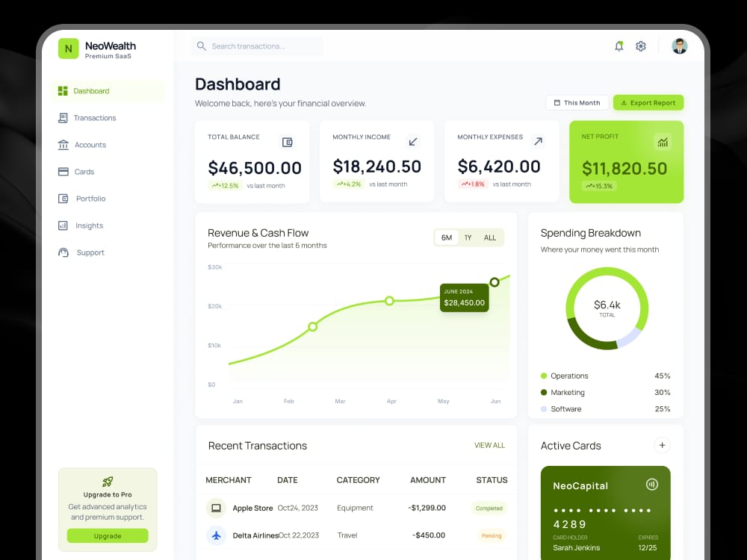Viewport: 747px width, 560px height.
Task: Click the Equipment category cell
Action: point(355,508)
